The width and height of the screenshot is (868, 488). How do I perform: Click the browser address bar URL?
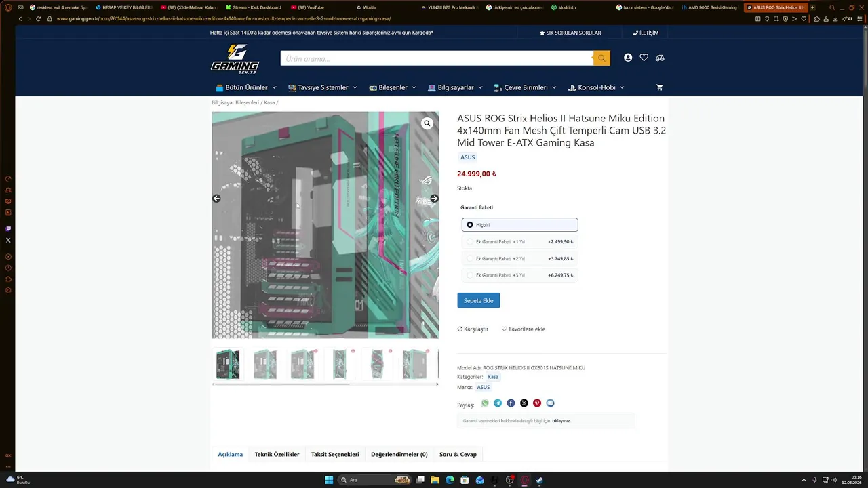(x=224, y=18)
